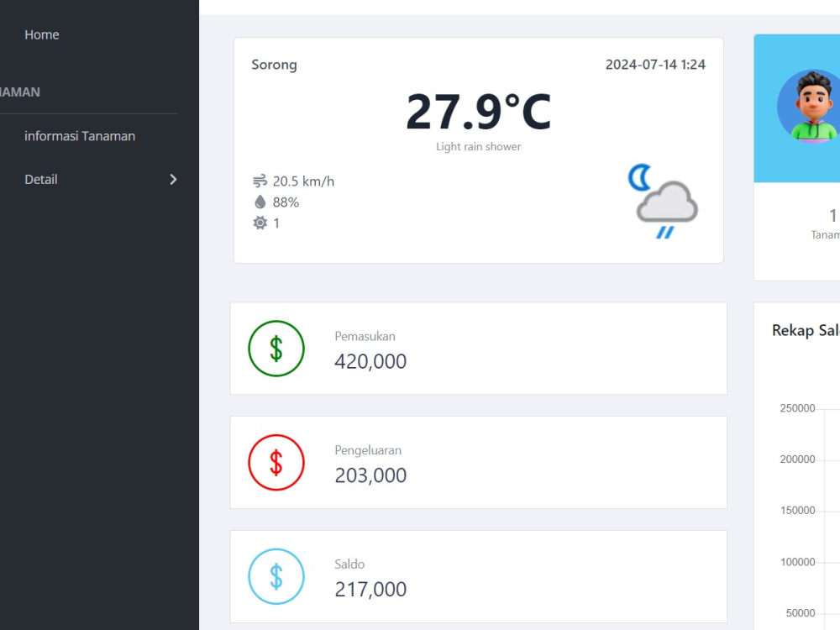Click the 20.5 km/h wind value
Viewport: 840px width, 630px height.
(303, 181)
